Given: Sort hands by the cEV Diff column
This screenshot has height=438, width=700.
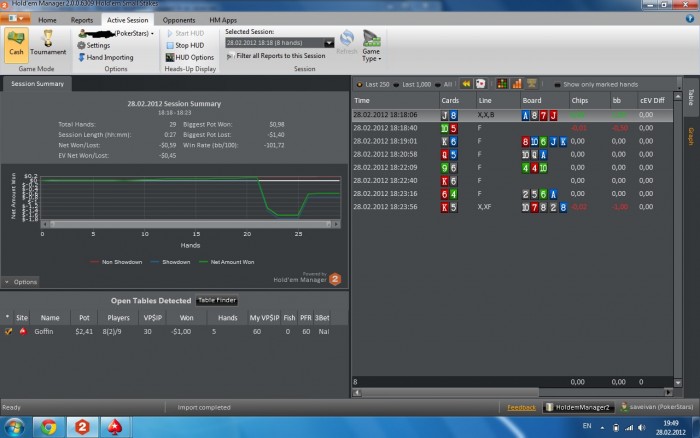Looking at the screenshot, I should [652, 100].
